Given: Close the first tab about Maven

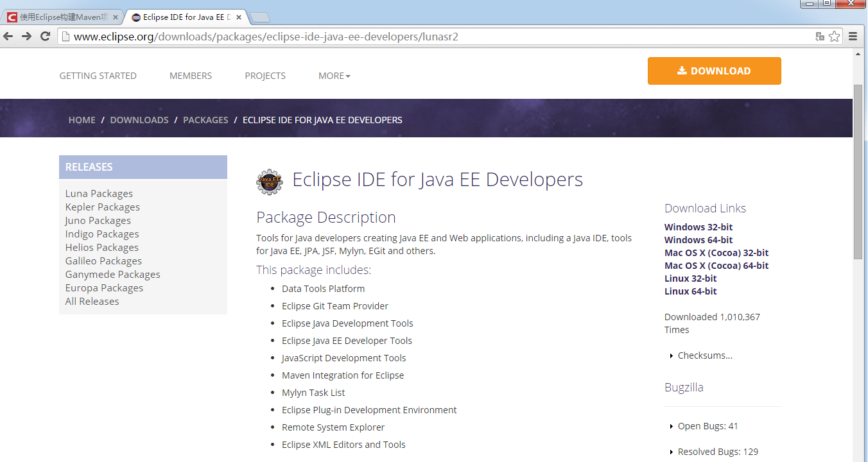Looking at the screenshot, I should click(x=116, y=17).
